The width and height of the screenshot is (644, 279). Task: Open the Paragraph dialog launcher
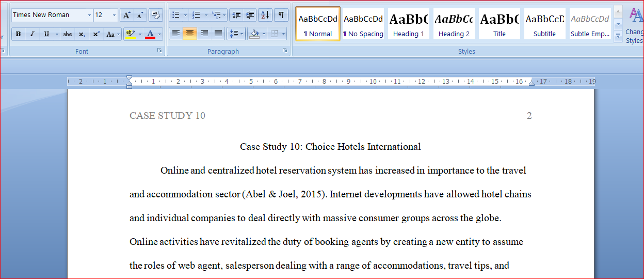(285, 51)
